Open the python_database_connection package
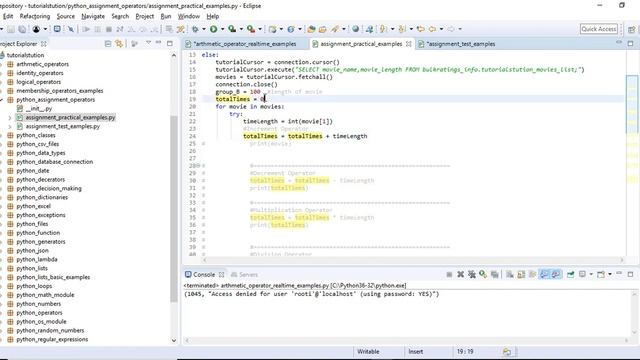 [55, 162]
